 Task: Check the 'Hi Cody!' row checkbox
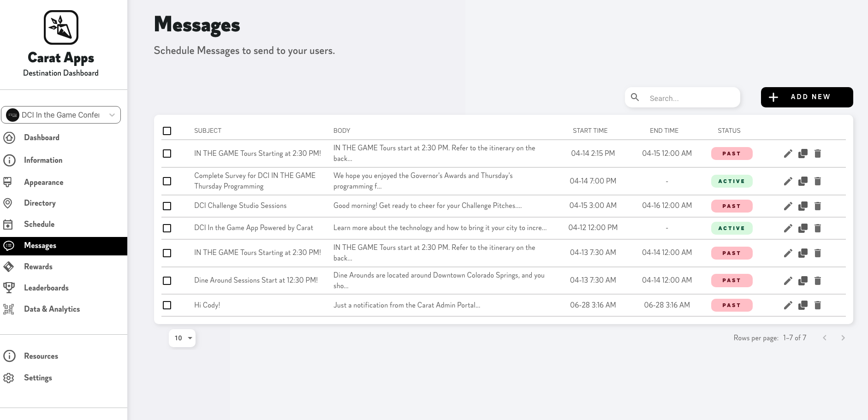pos(167,305)
